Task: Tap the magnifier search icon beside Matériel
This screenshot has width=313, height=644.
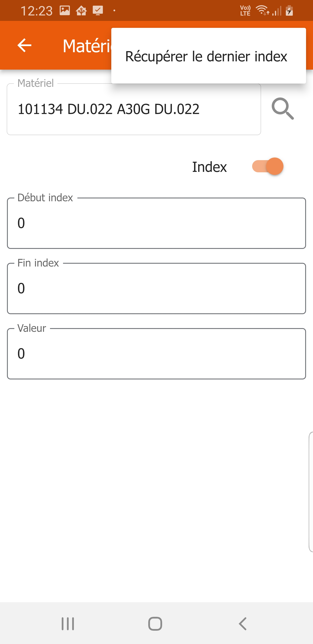Action: coord(283,109)
